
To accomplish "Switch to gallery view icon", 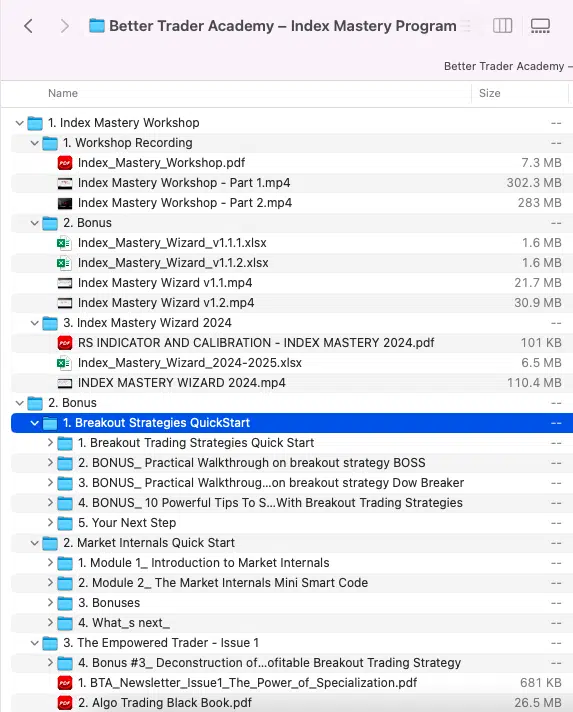I will tap(540, 26).
